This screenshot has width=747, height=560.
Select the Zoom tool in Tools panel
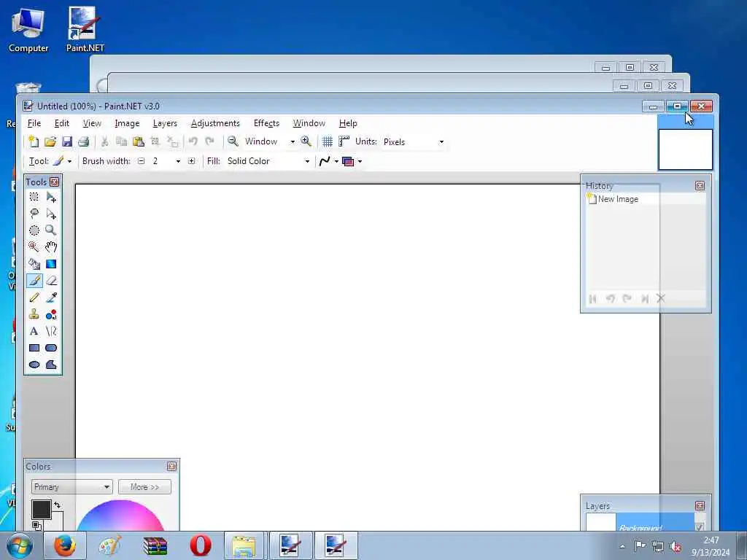pyautogui.click(x=51, y=230)
